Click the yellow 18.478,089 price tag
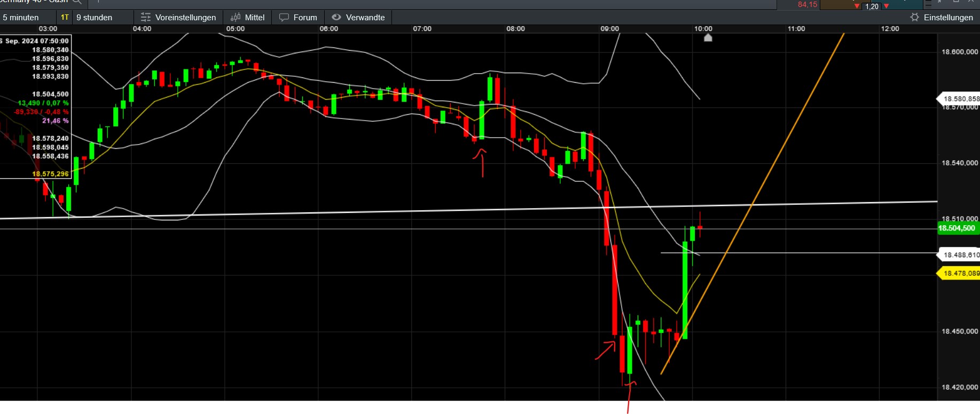 tap(959, 273)
